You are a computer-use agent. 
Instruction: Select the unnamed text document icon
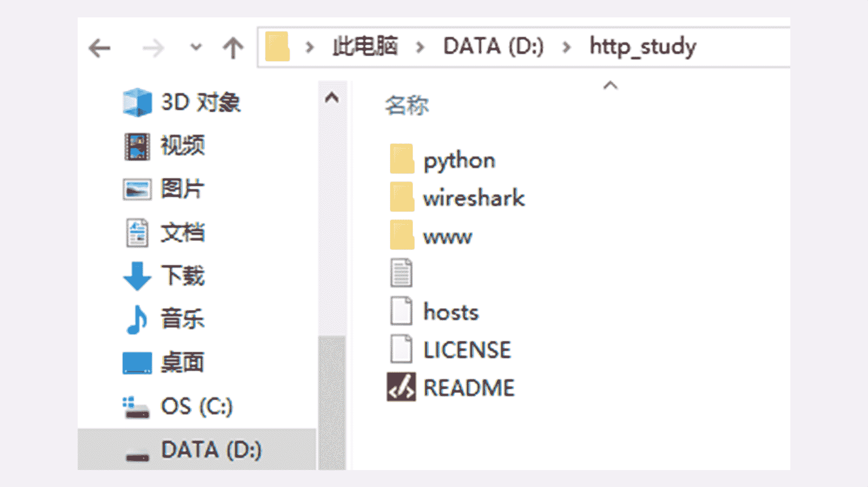pos(401,273)
